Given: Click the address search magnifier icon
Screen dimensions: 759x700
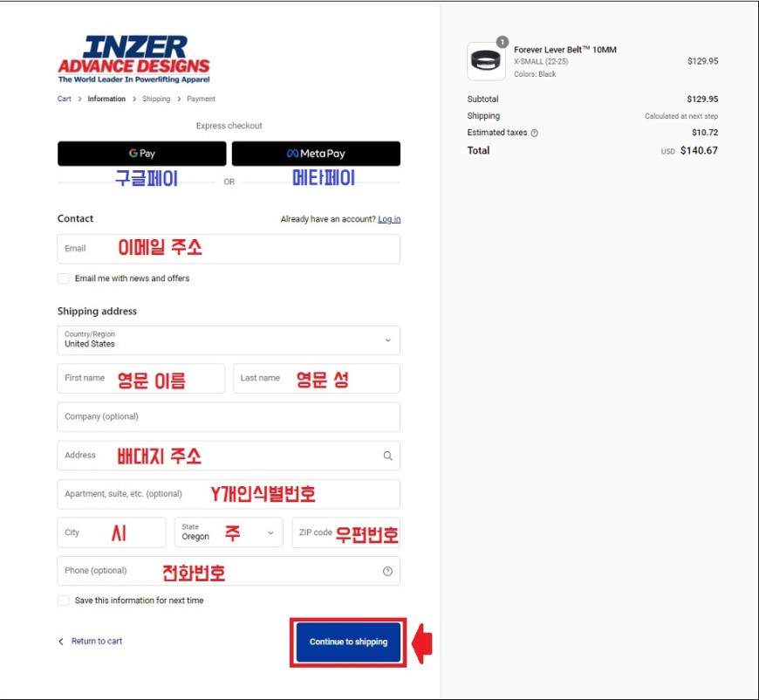Looking at the screenshot, I should 387,456.
